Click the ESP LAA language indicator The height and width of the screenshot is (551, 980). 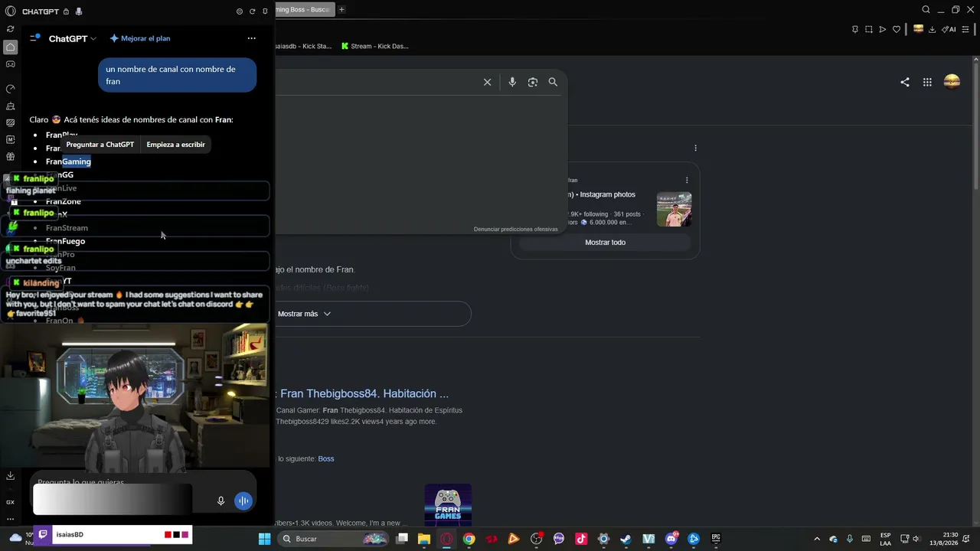[x=885, y=539]
